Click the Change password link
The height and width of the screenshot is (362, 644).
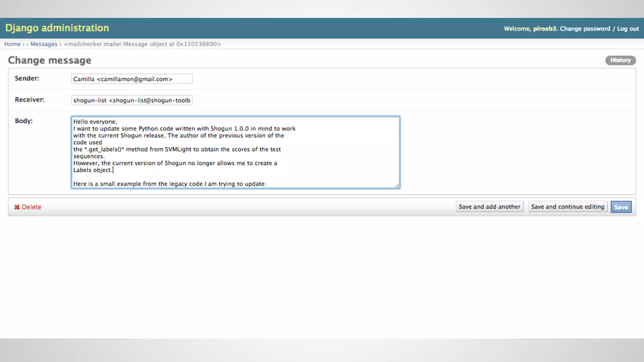click(585, 29)
